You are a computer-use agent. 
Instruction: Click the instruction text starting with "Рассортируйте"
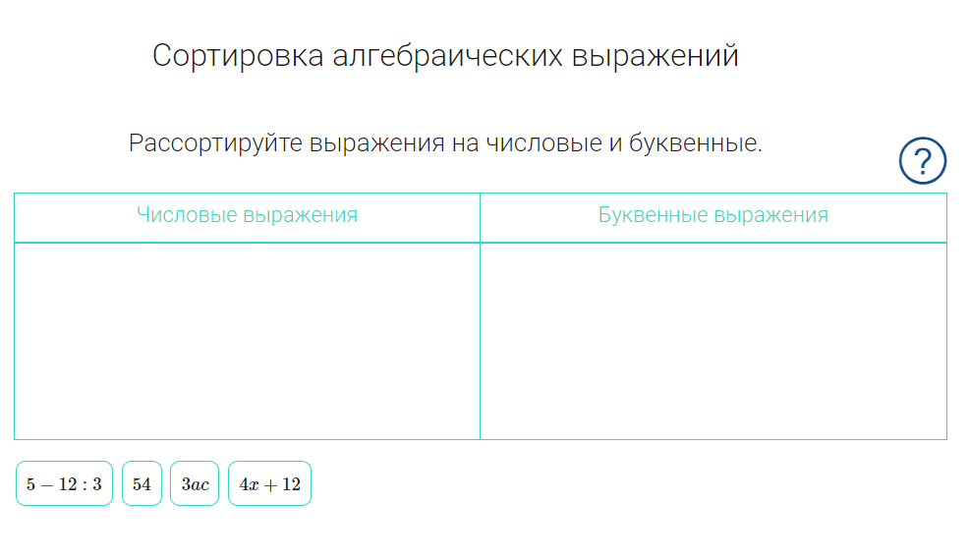point(445,143)
